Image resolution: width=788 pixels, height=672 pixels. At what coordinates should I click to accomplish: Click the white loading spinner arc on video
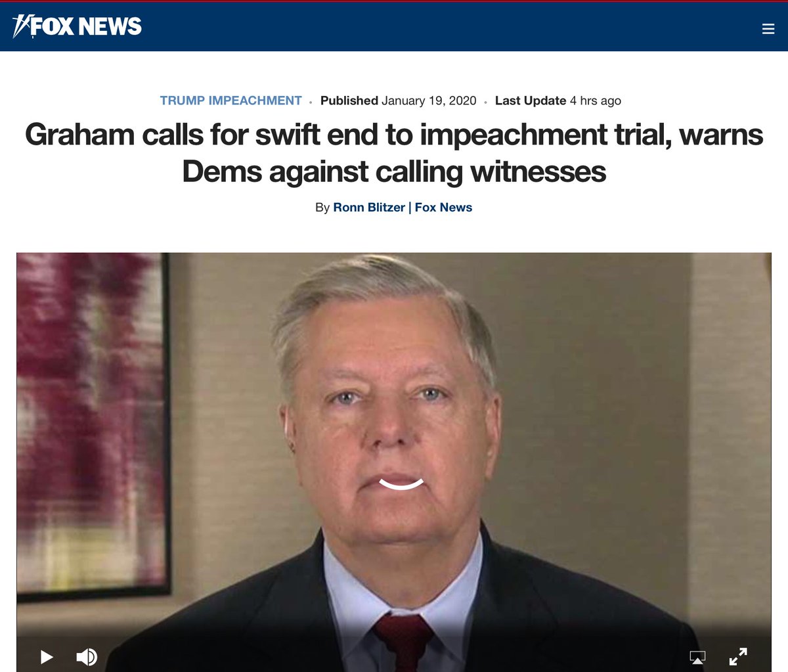[x=401, y=483]
